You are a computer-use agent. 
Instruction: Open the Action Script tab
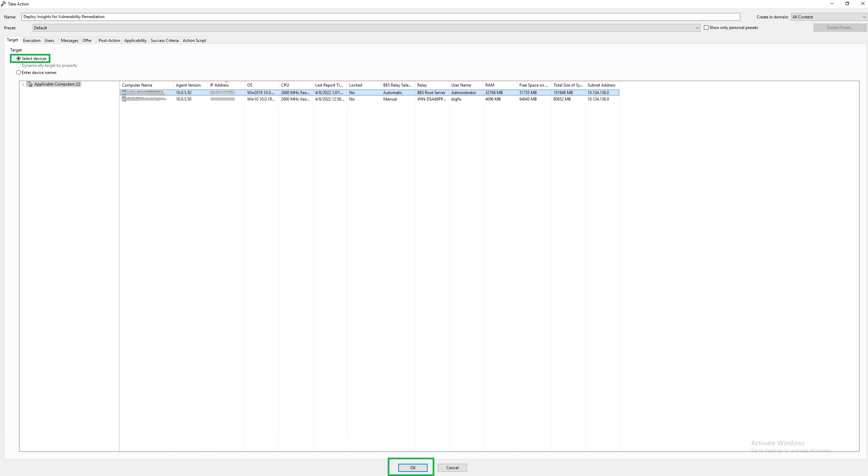pyautogui.click(x=194, y=41)
